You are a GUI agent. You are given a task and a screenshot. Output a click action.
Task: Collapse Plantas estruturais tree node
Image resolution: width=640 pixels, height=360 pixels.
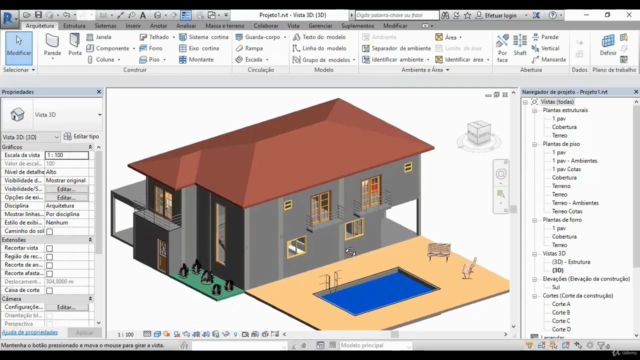click(x=535, y=111)
